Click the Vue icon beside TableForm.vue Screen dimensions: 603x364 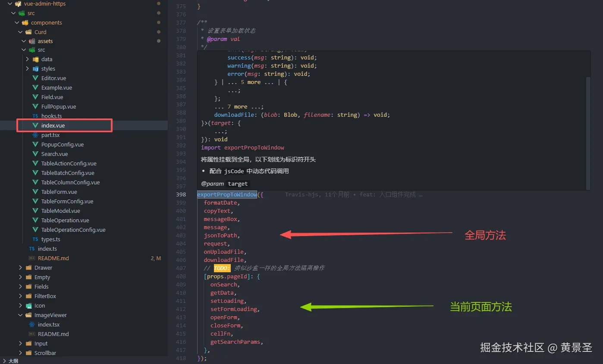(x=35, y=192)
